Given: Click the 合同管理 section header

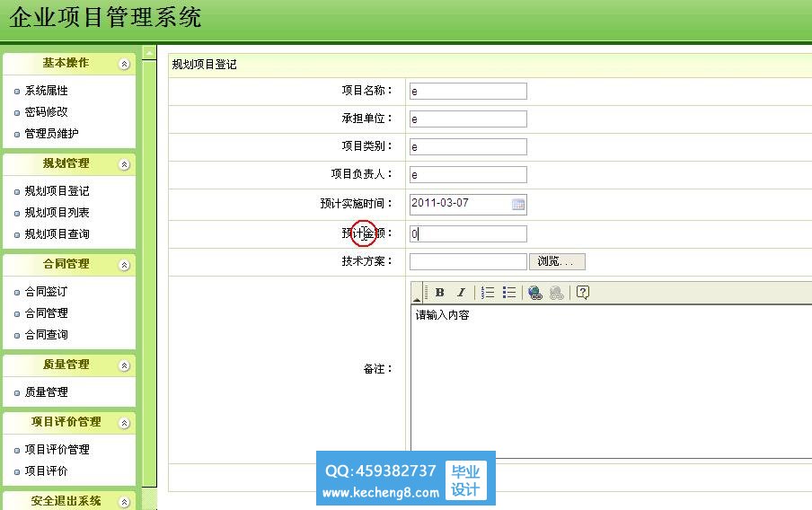Looking at the screenshot, I should pyautogui.click(x=69, y=265).
